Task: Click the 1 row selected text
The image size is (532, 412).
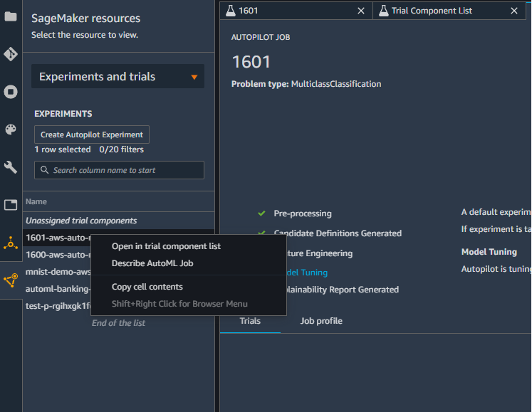Action: (x=63, y=149)
